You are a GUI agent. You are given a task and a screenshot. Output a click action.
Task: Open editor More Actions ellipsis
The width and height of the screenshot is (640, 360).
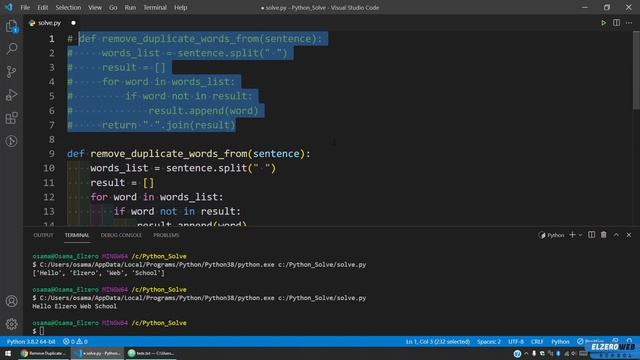(x=629, y=23)
